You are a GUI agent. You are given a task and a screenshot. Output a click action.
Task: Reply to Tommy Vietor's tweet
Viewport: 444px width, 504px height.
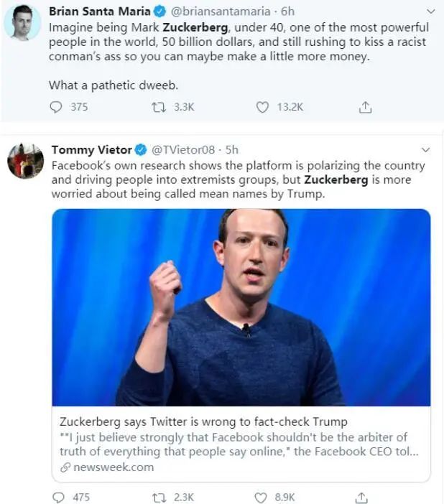[58, 498]
